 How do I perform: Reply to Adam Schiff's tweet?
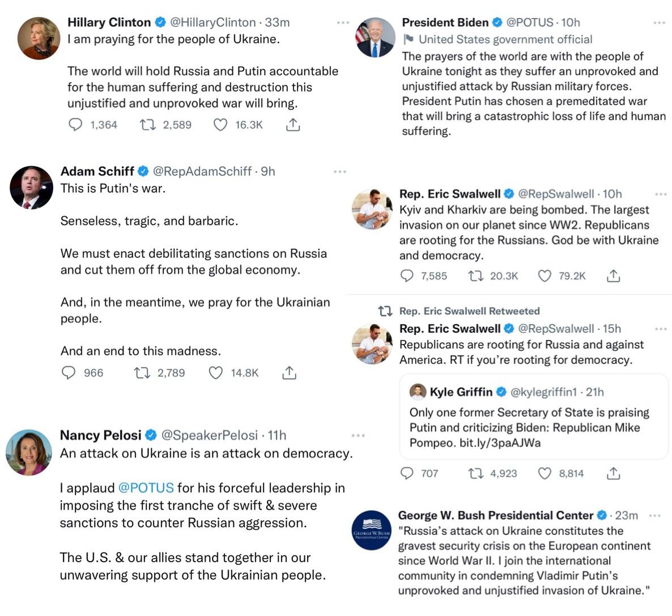pos(69,373)
